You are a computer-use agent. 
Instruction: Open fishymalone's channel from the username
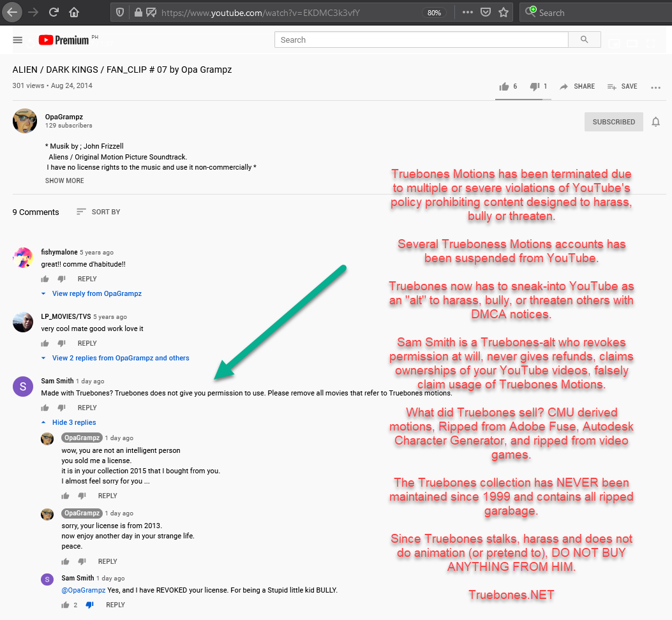[59, 252]
